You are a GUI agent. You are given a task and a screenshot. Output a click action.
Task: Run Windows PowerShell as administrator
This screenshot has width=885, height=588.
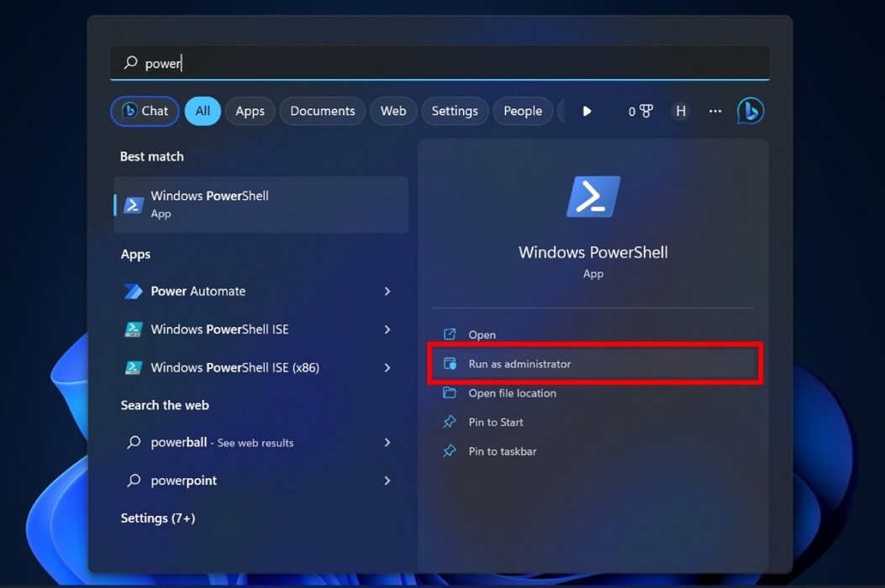pyautogui.click(x=520, y=364)
